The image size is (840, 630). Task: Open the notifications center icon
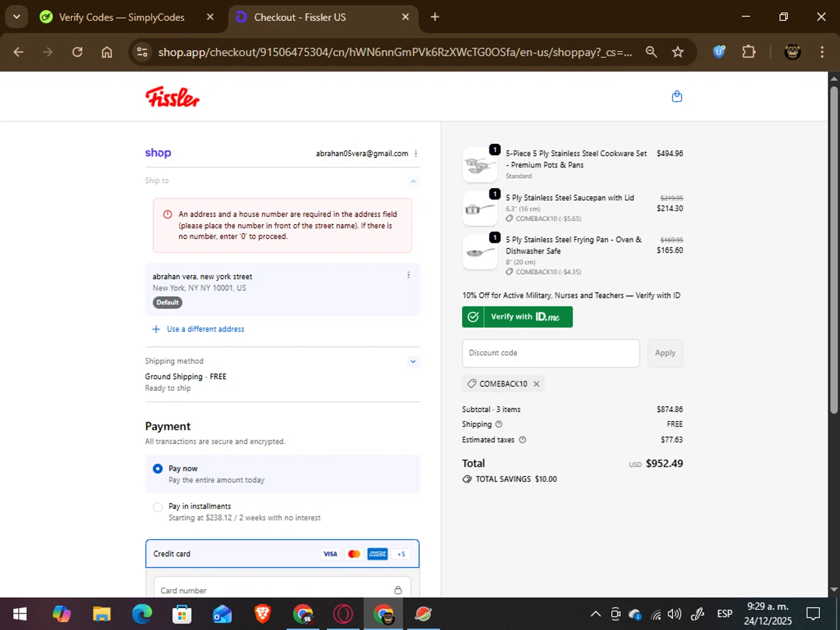coord(813,614)
